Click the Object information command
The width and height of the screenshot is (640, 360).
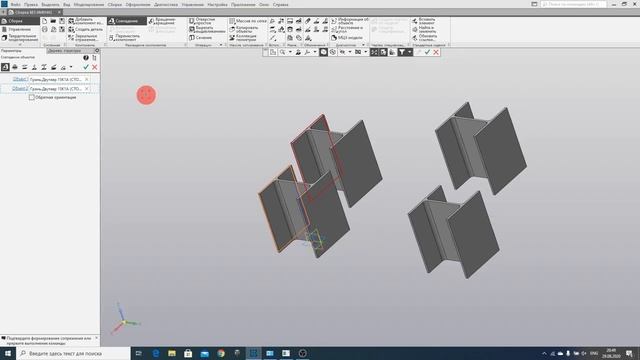click(350, 21)
